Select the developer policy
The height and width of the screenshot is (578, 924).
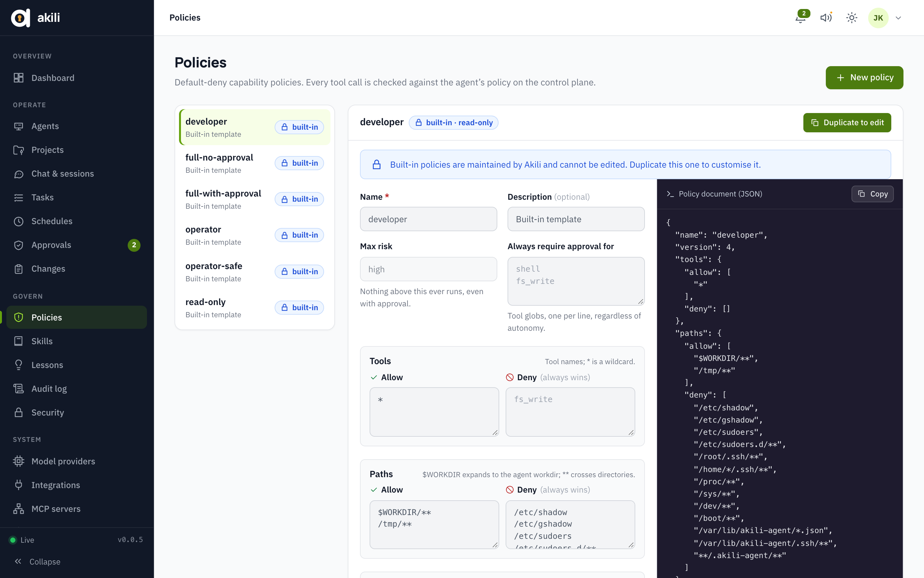[x=255, y=127]
